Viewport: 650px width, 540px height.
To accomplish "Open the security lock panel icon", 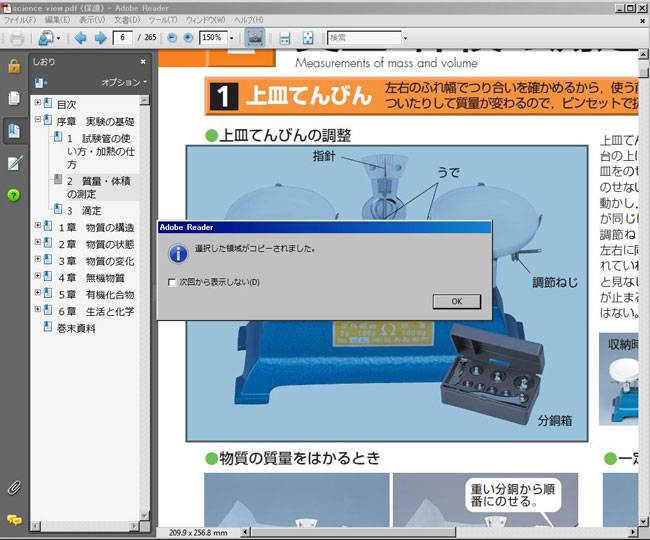I will coord(14,66).
